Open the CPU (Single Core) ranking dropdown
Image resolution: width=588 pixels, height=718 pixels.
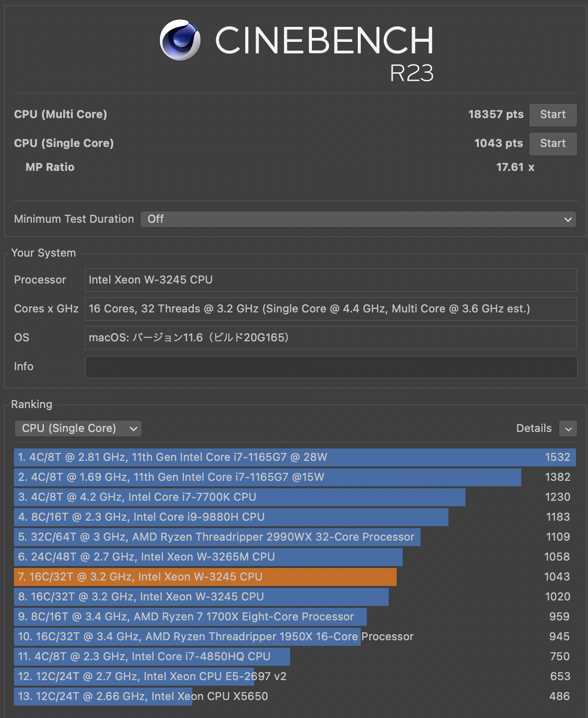point(78,429)
